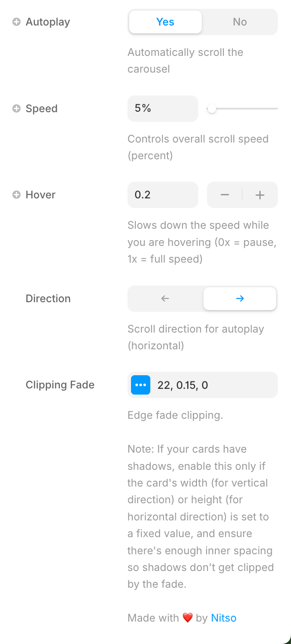This screenshot has height=644, width=291.
Task: Click the Hover property label
Action: [x=40, y=195]
